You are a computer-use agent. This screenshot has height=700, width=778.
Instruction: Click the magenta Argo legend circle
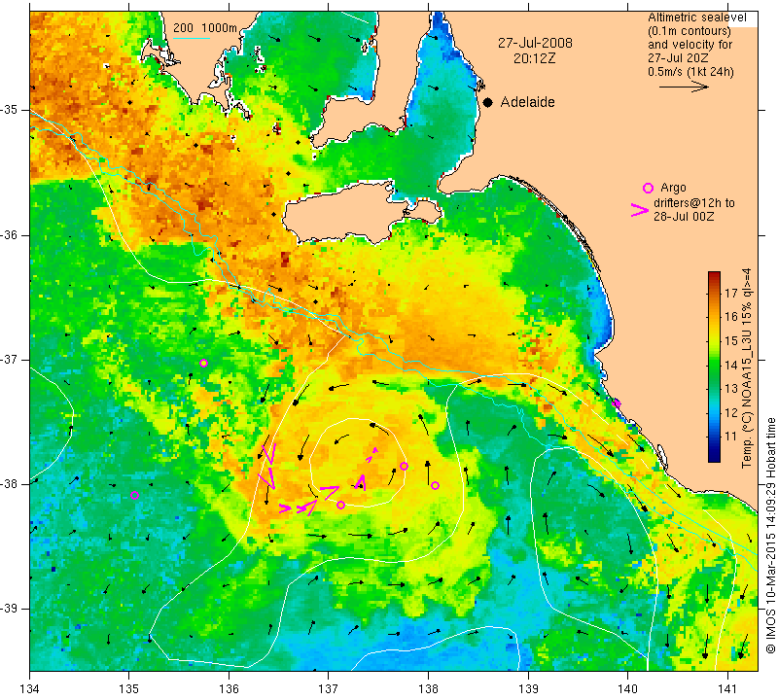click(x=648, y=188)
